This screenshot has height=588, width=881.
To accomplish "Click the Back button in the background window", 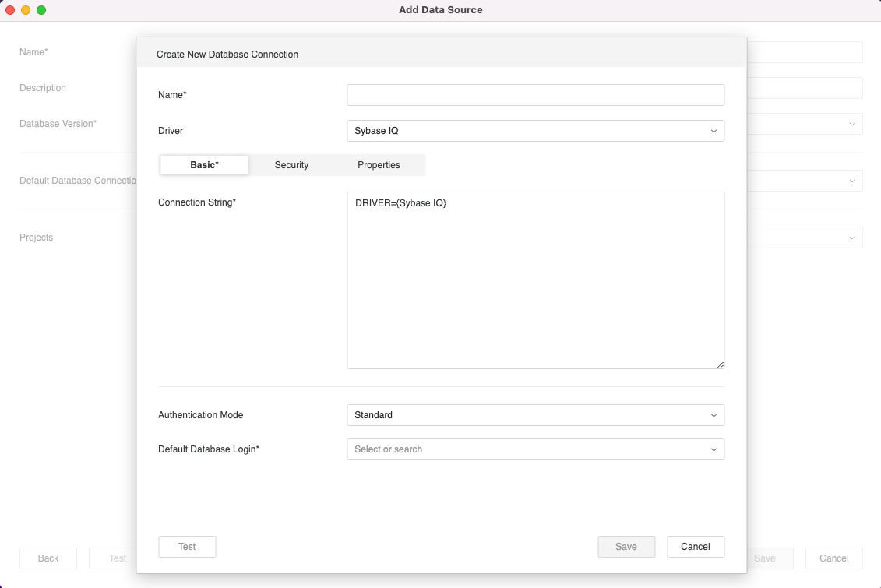I will 48,558.
